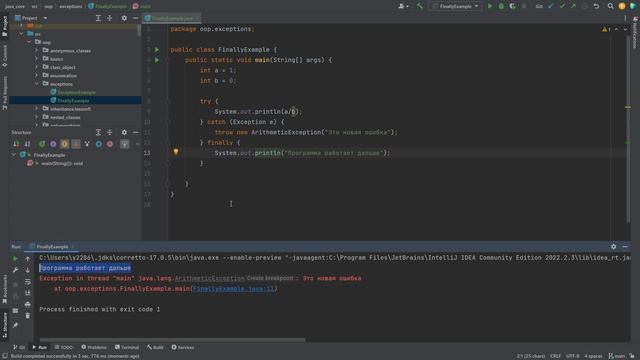
Task: Rerun FinallyExample from the Run panel
Action: pos(16,259)
